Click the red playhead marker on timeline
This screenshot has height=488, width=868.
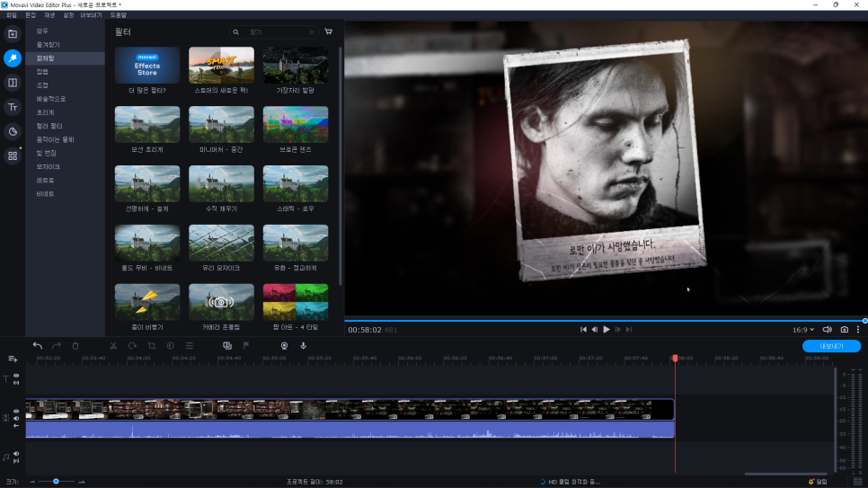pos(675,359)
